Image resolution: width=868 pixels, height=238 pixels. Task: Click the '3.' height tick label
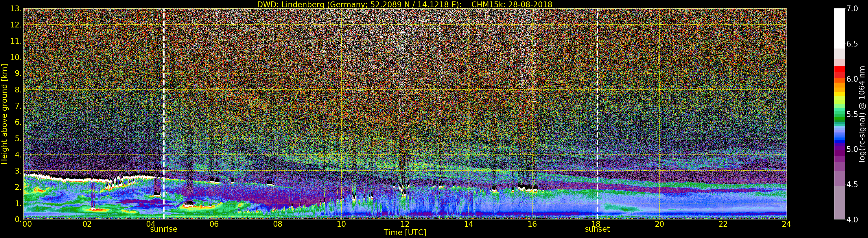[x=18, y=171]
